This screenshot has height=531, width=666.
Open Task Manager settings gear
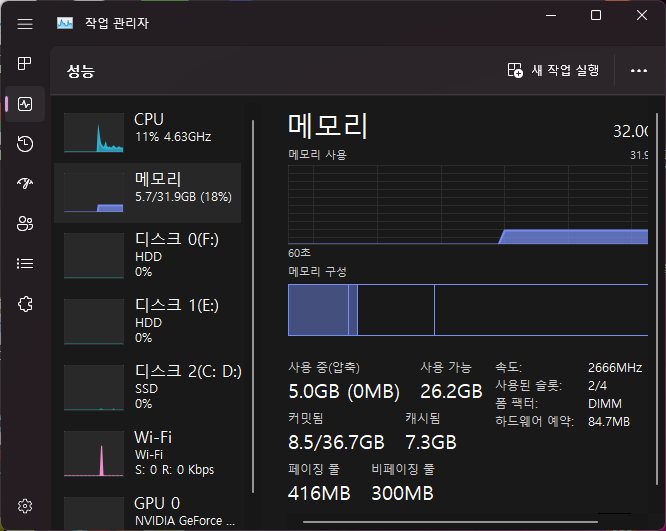25,506
